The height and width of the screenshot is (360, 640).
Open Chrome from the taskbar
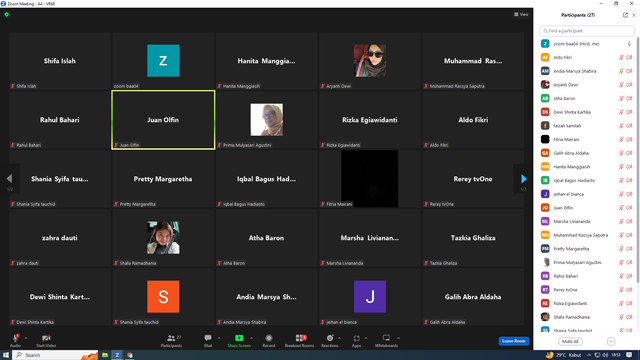coord(130,355)
